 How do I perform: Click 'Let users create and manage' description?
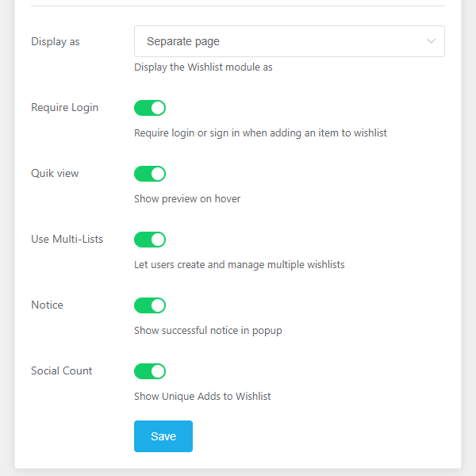[x=240, y=265]
